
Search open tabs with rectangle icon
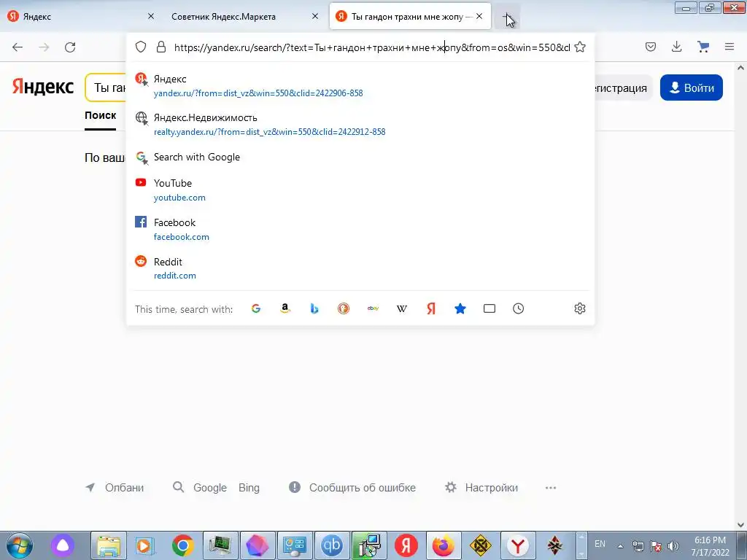point(489,308)
